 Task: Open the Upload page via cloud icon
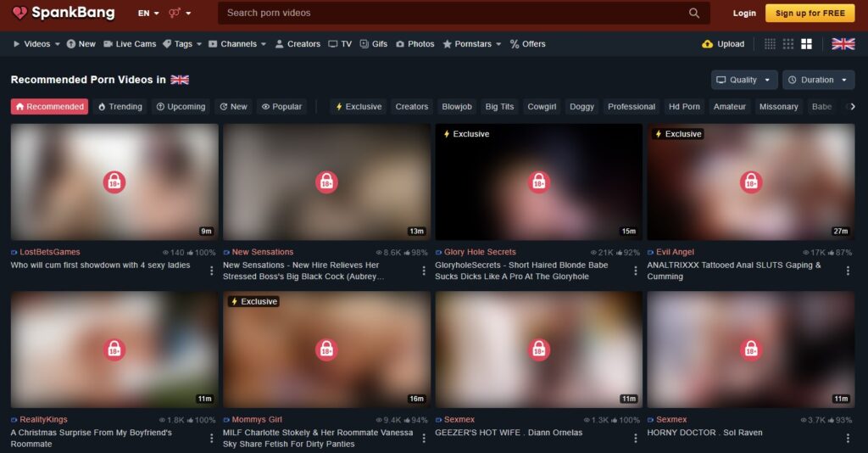click(x=723, y=44)
